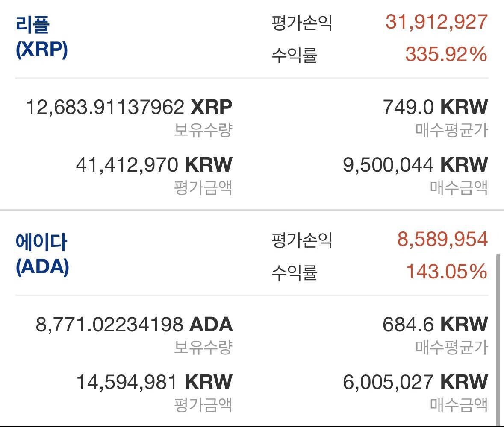Click ADA holdings 8,771.02234198 ADA

(x=134, y=325)
